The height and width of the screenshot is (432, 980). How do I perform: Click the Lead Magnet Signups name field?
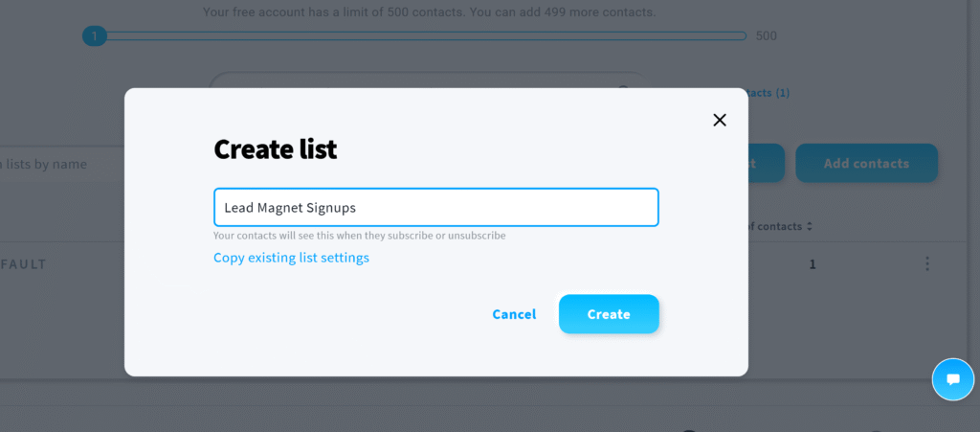pos(435,207)
